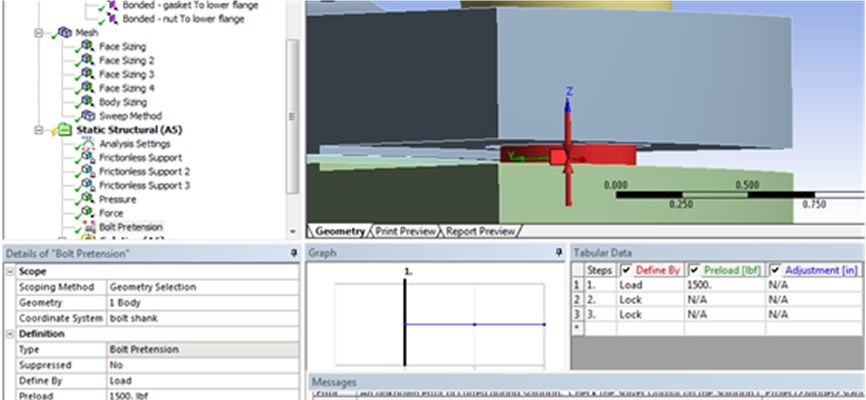Select Sweep Method in the tree
This screenshot has height=400, width=866.
[x=130, y=115]
